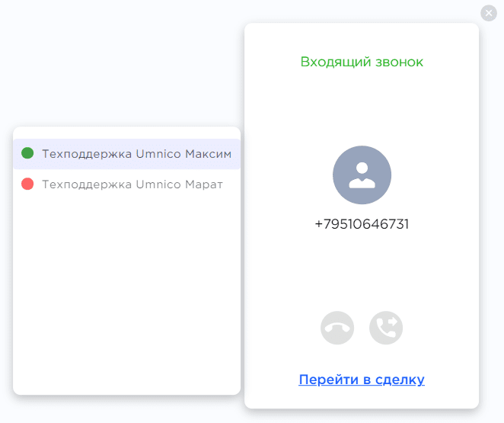
Task: Click the word Максим in the operator list
Action: click(208, 154)
